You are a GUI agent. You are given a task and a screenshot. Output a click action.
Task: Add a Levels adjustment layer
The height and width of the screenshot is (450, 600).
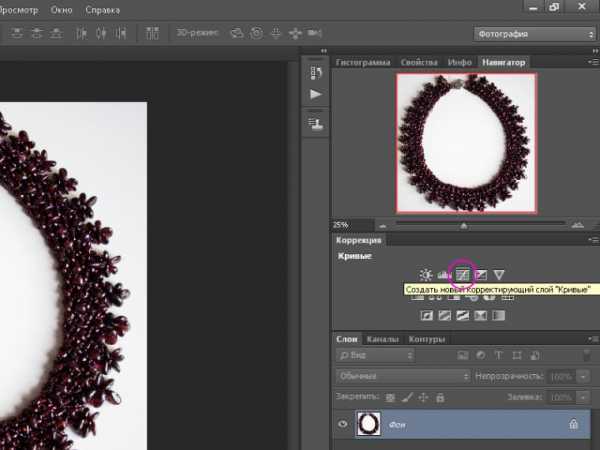click(444, 274)
